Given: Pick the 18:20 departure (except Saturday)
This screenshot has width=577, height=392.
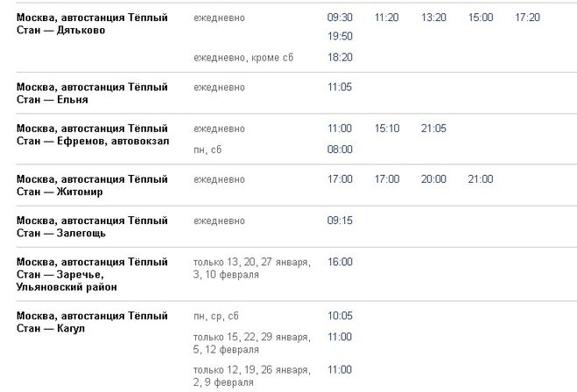Looking at the screenshot, I should pos(340,57).
